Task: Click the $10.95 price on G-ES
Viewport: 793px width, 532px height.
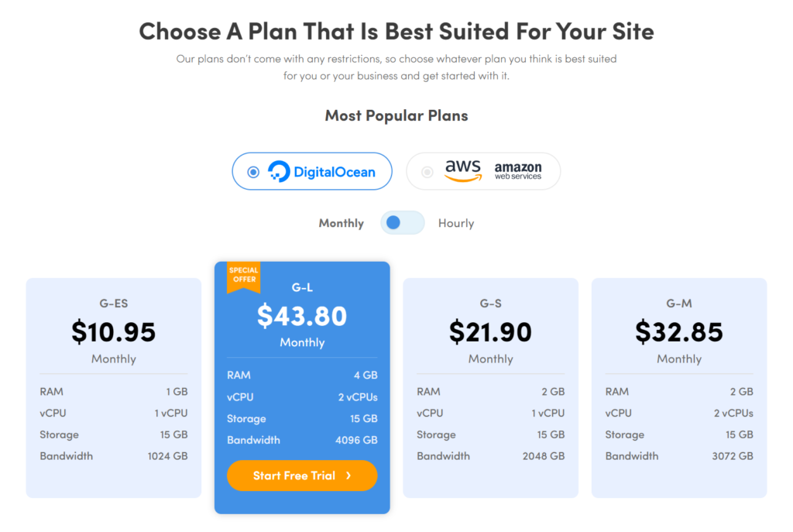Action: (113, 331)
